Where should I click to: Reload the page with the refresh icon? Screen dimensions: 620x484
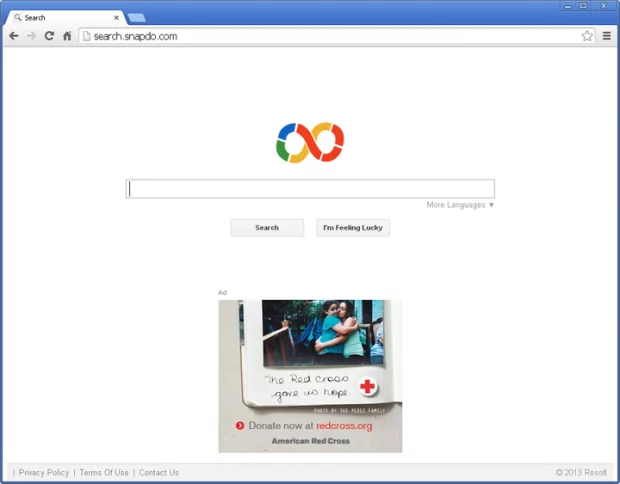pos(49,36)
